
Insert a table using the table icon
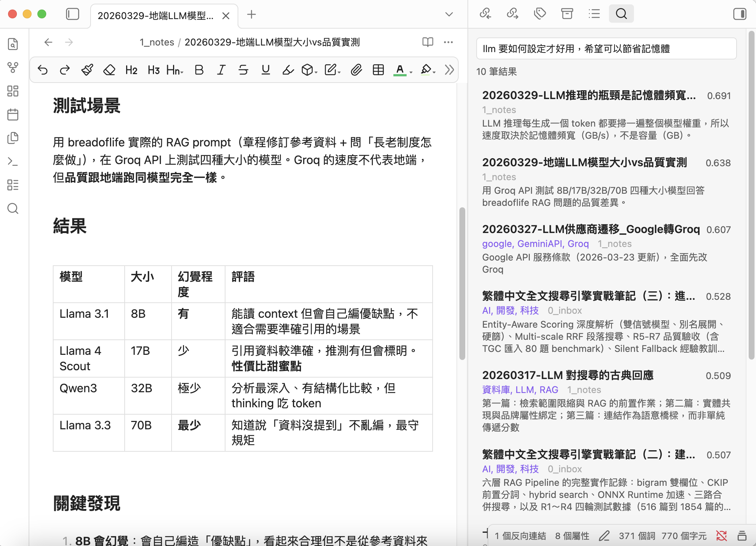coord(378,70)
